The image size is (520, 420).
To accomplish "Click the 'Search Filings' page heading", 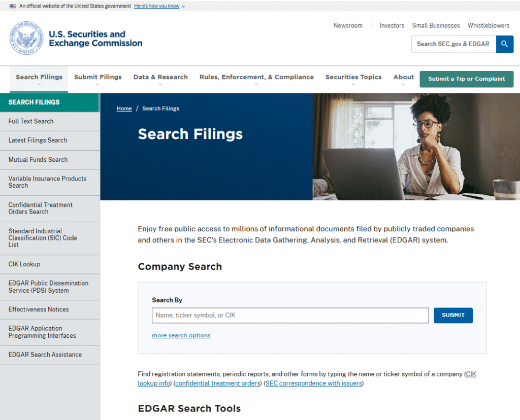I will (190, 134).
